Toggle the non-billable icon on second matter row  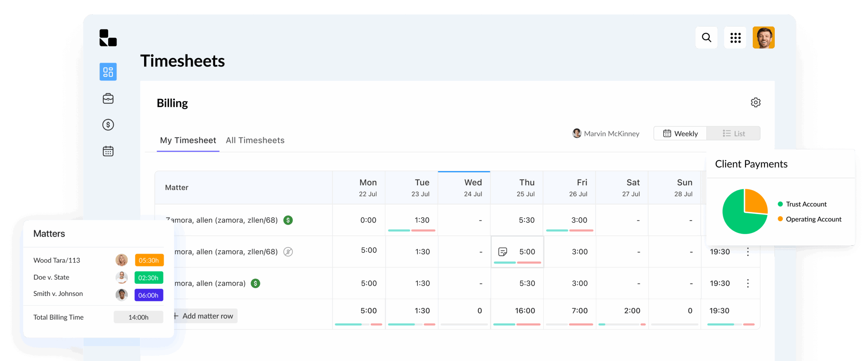(x=288, y=252)
